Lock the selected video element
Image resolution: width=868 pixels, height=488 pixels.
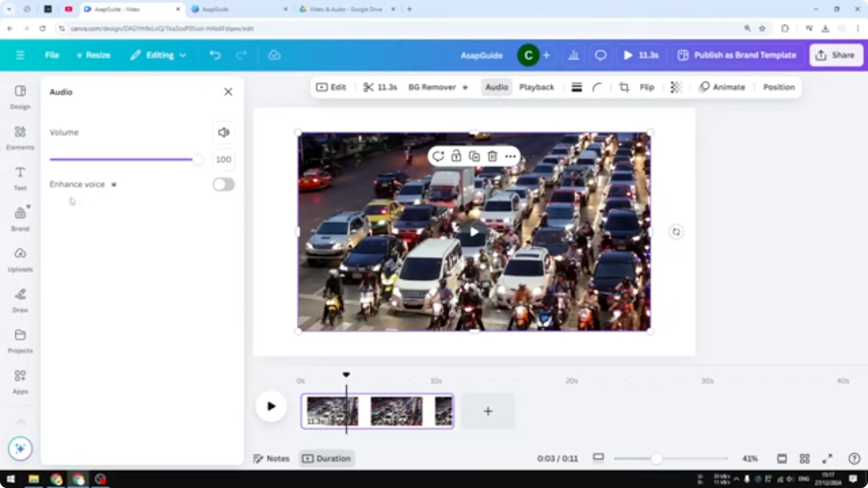(456, 156)
